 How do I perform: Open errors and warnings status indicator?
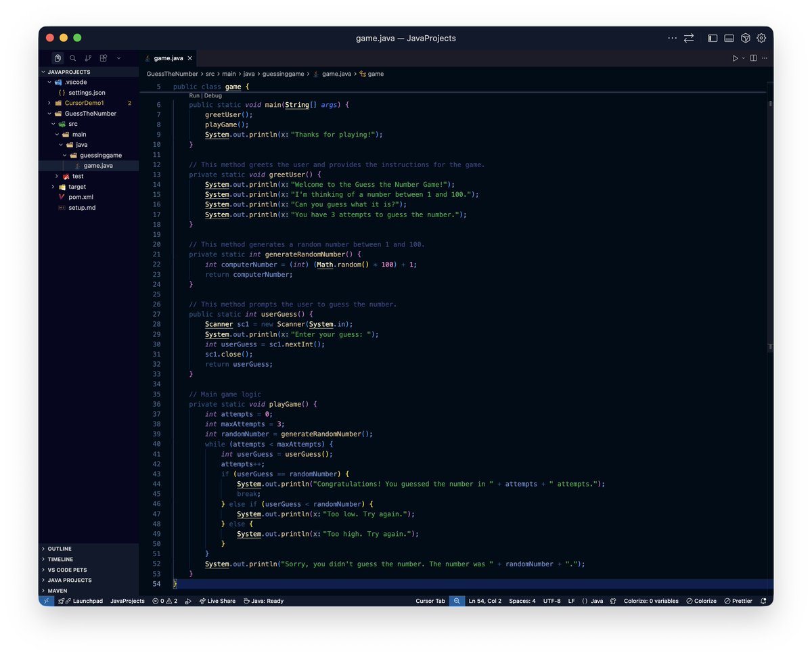pyautogui.click(x=165, y=601)
